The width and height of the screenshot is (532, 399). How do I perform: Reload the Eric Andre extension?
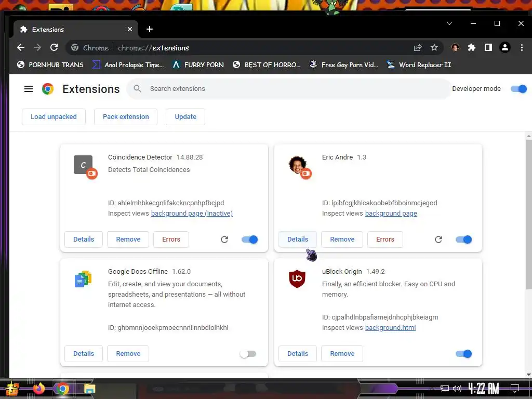tap(438, 240)
